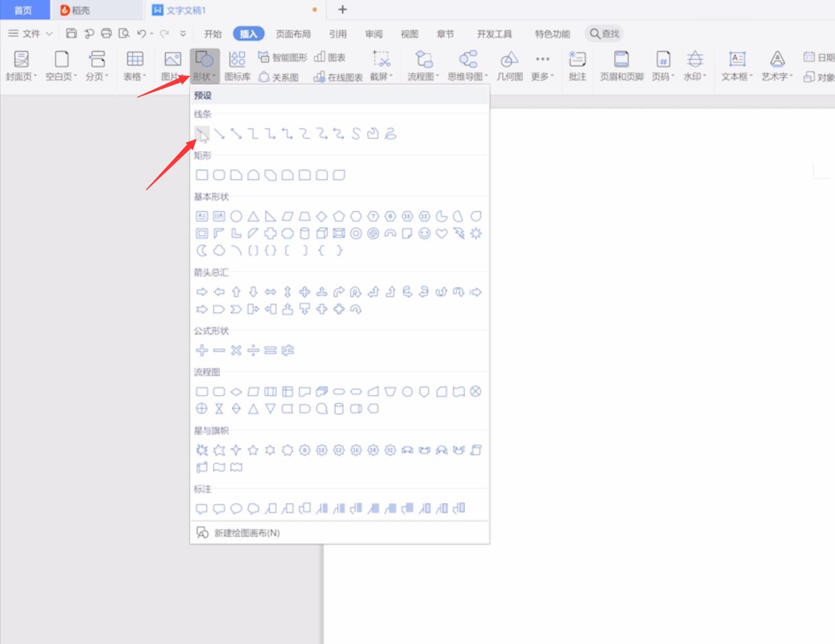Choose the sun basic shape
835x644 pixels.
[476, 233]
